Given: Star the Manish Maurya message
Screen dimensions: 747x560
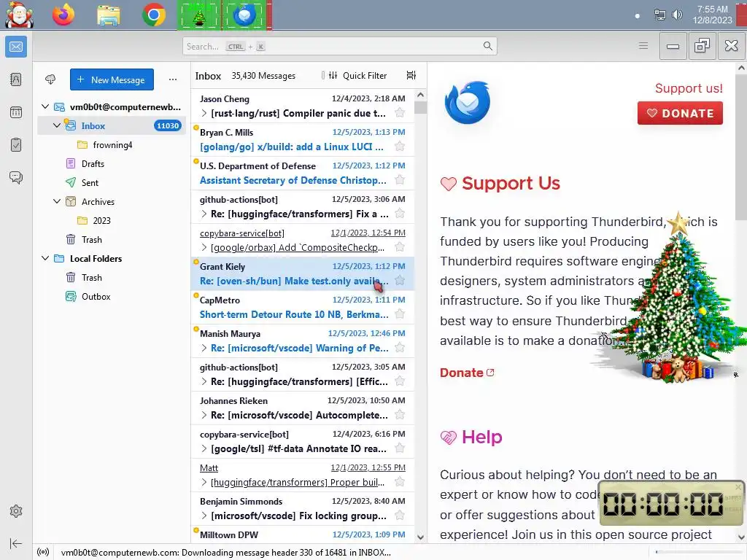Looking at the screenshot, I should coord(400,348).
